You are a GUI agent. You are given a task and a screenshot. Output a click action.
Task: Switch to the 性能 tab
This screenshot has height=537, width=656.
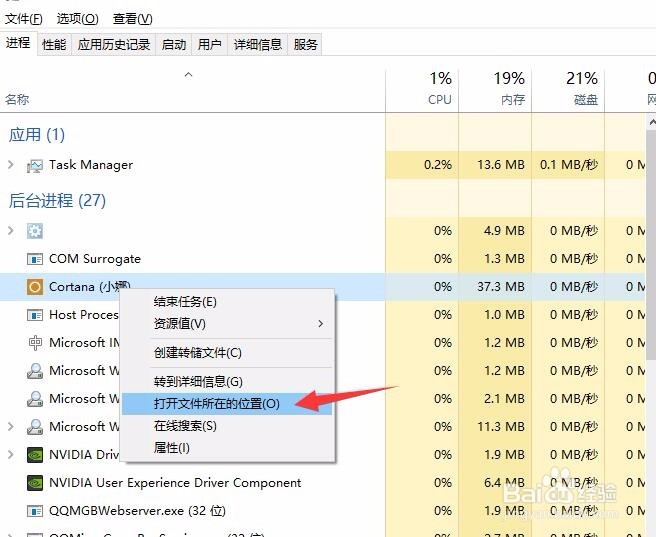[x=54, y=44]
